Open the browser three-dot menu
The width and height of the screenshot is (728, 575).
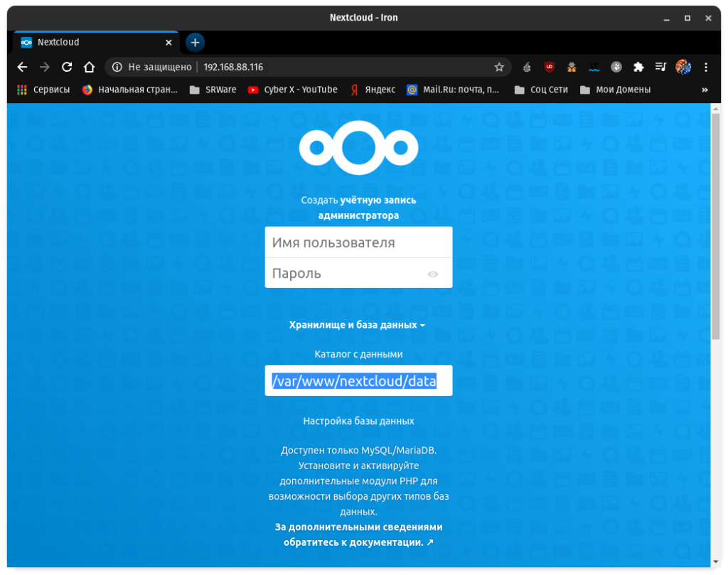[705, 67]
